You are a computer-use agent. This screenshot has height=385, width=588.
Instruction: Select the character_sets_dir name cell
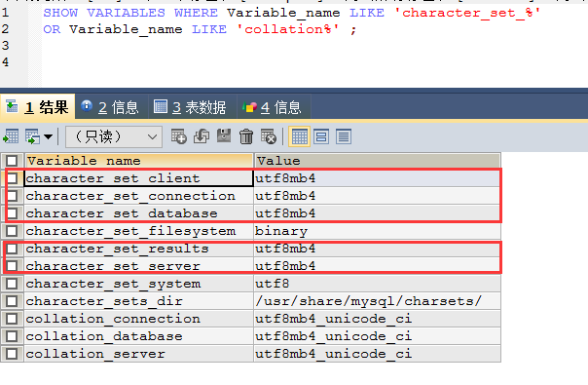[139, 301]
